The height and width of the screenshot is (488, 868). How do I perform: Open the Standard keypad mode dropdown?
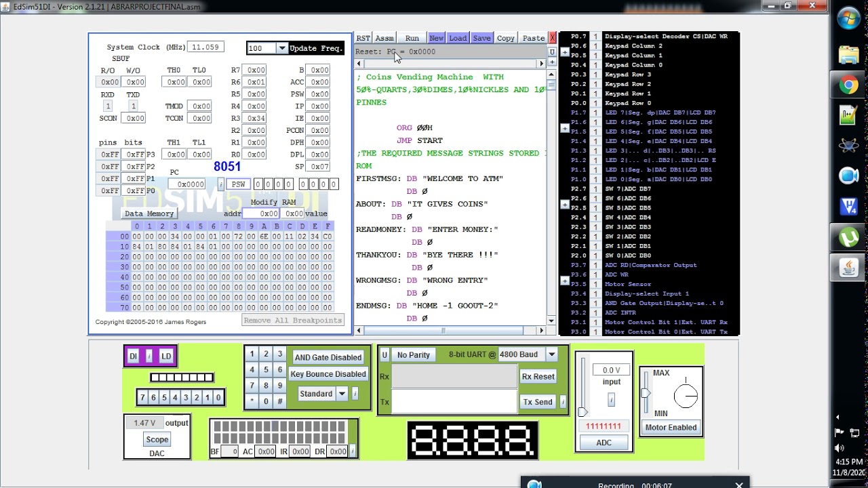coord(342,394)
